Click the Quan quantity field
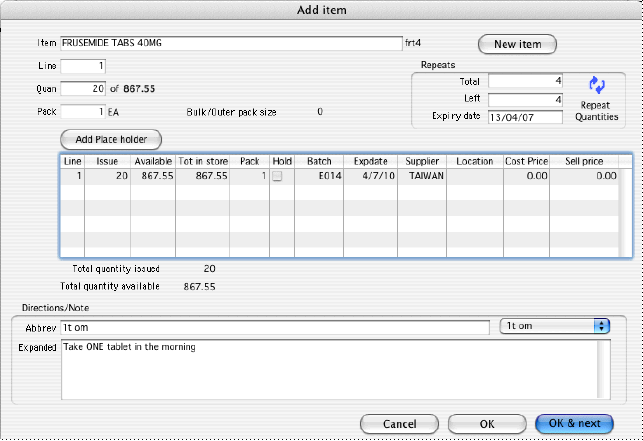The height and width of the screenshot is (441, 643). [82, 88]
